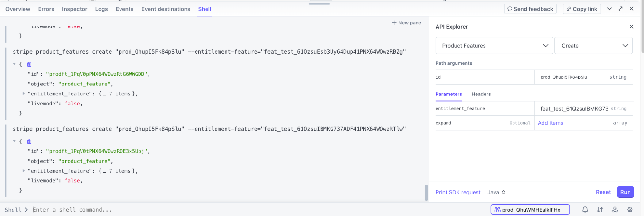Screen dimensions: 644x216
Task: Collapse the first JSON response object
Action: point(14,64)
